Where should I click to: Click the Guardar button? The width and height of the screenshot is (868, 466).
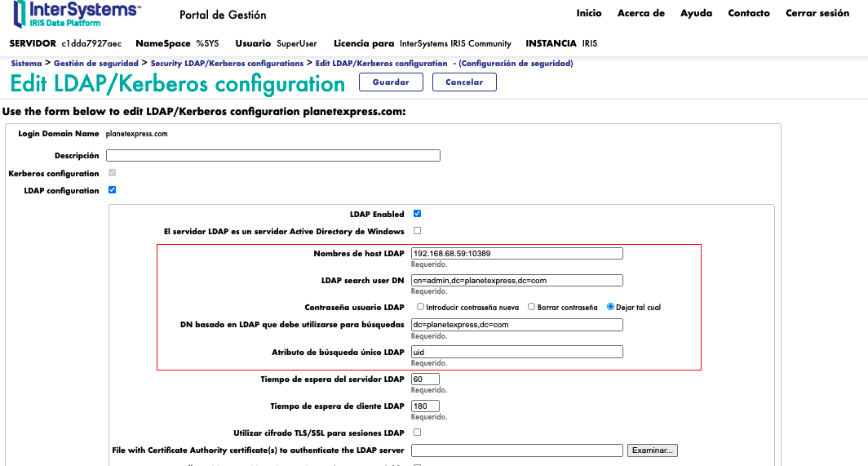click(x=391, y=82)
